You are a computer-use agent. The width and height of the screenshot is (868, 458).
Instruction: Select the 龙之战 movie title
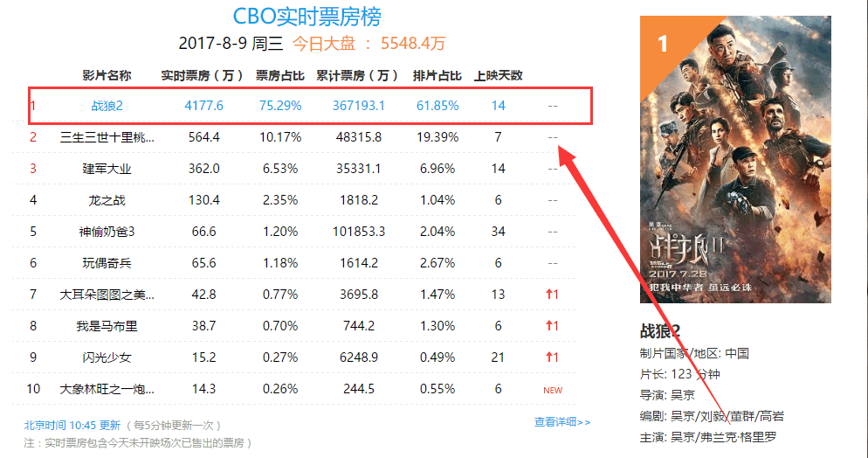point(107,200)
